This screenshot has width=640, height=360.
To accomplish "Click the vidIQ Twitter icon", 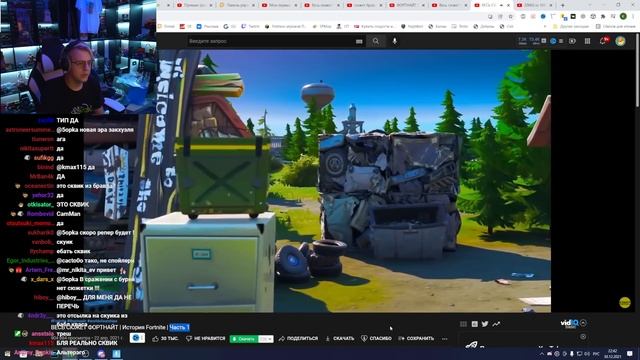I will click(485, 324).
